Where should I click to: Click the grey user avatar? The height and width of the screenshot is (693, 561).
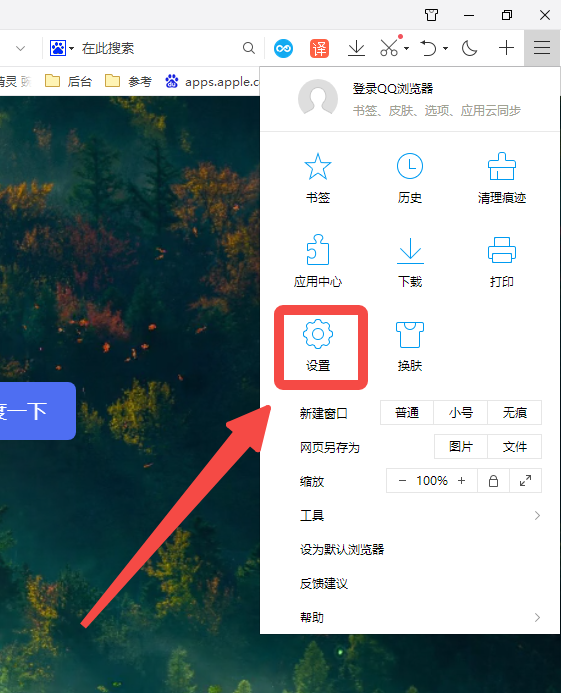[x=318, y=99]
